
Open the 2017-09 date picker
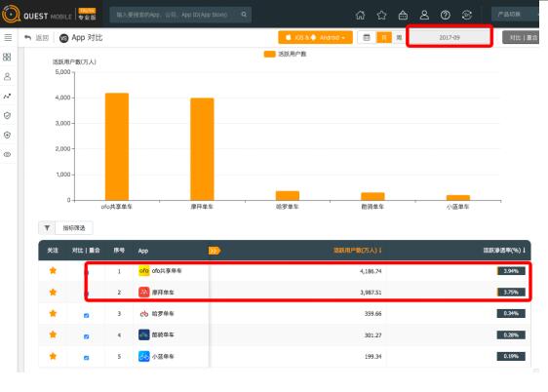[x=450, y=37]
